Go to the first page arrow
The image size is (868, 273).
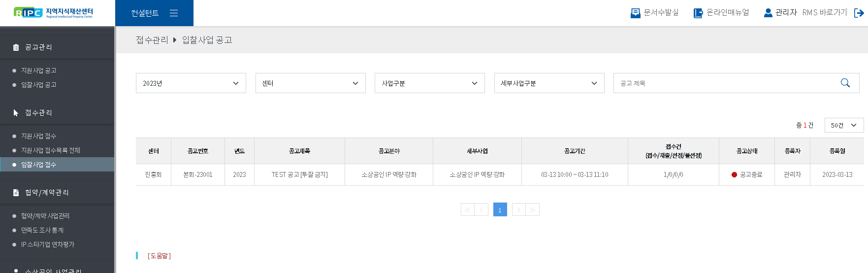pos(467,210)
